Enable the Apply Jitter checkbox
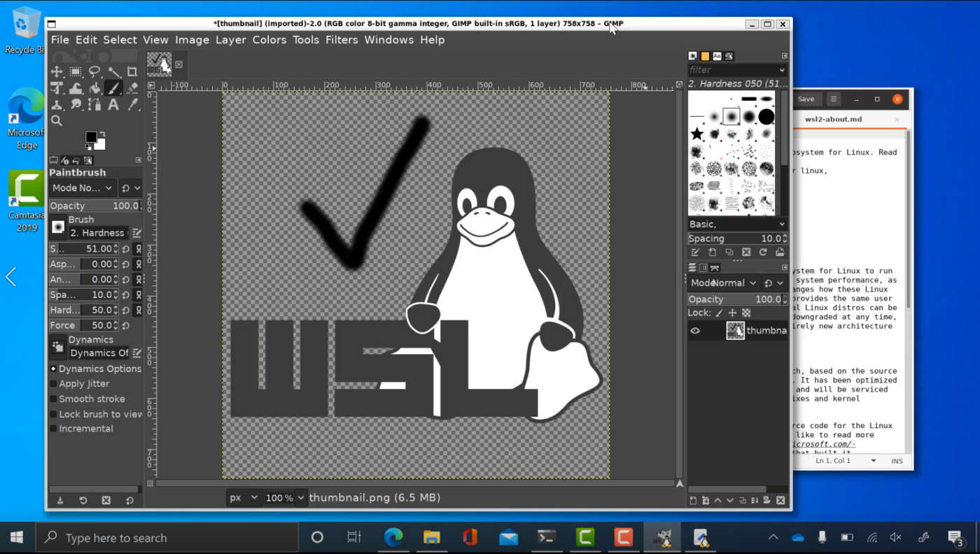This screenshot has height=554, width=980. [x=53, y=384]
